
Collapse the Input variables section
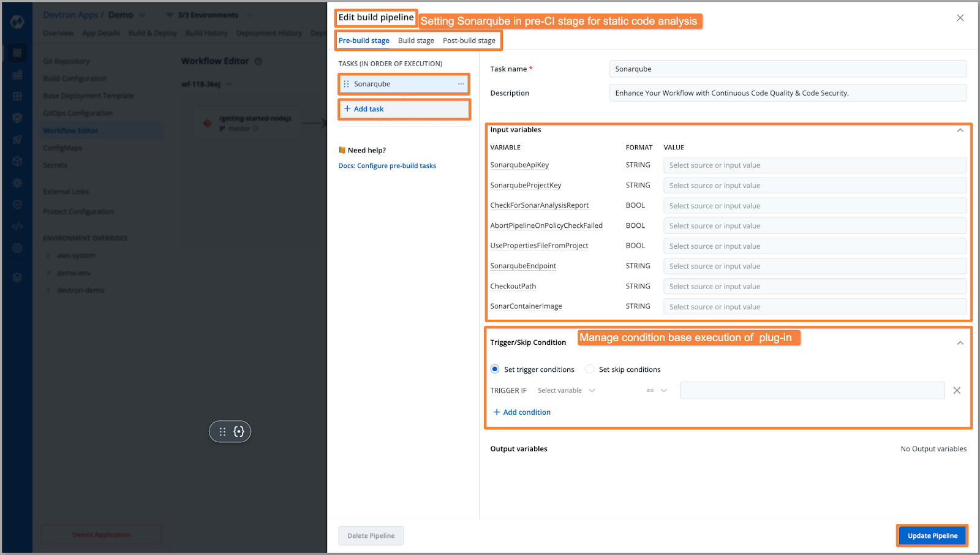click(x=960, y=130)
